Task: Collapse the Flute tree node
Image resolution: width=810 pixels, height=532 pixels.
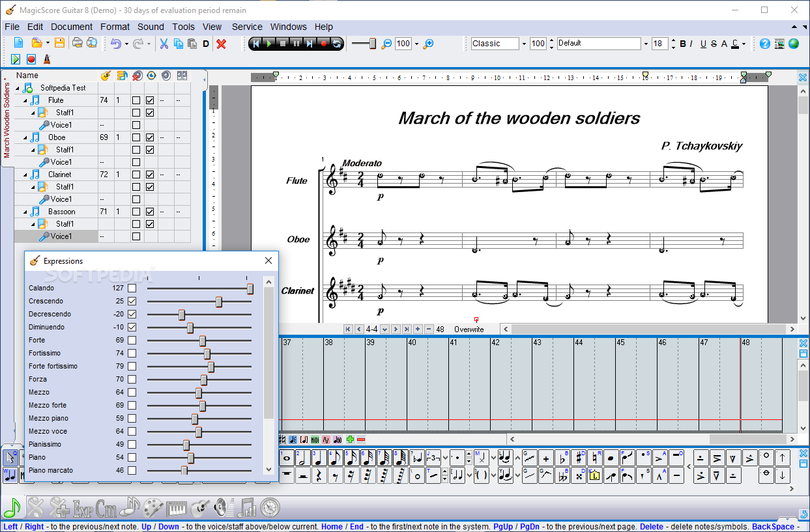Action: [25, 101]
